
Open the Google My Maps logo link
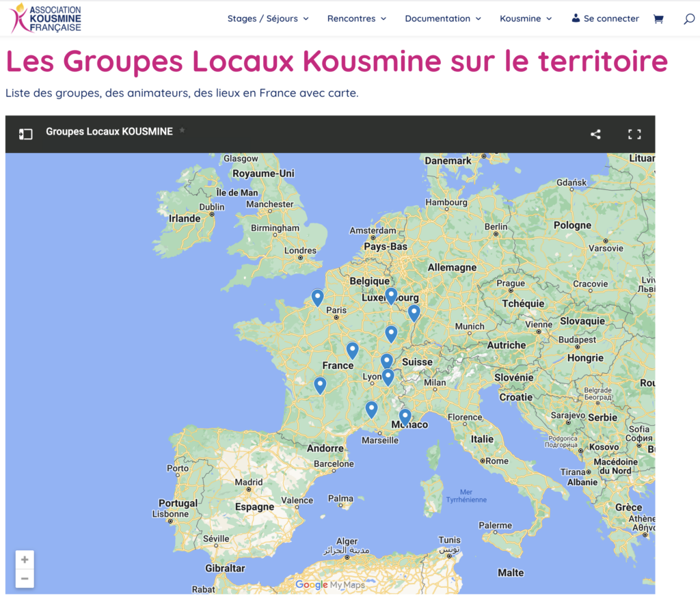click(330, 585)
